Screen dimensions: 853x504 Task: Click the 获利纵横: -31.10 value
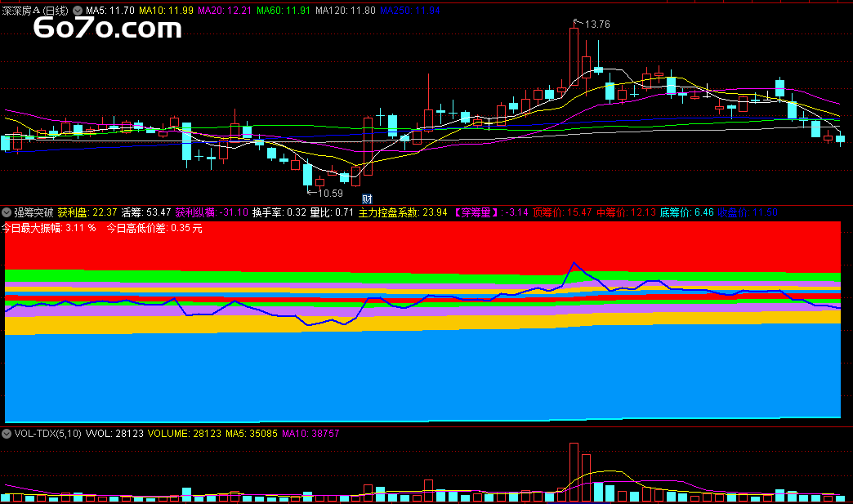point(212,212)
